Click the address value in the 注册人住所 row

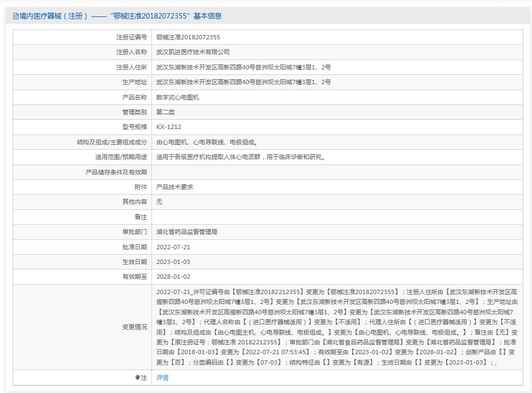[243, 67]
